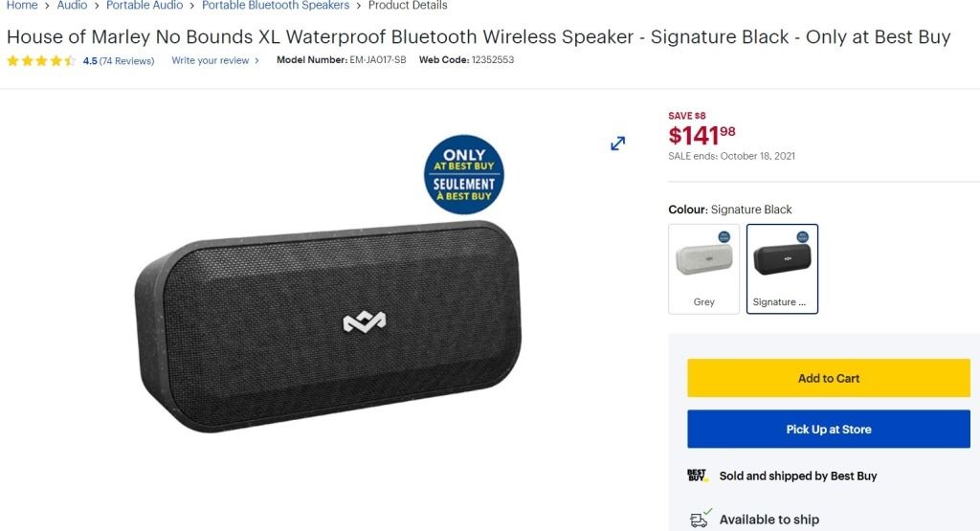This screenshot has height=531, width=980.
Task: Click the product title heading
Action: (479, 37)
